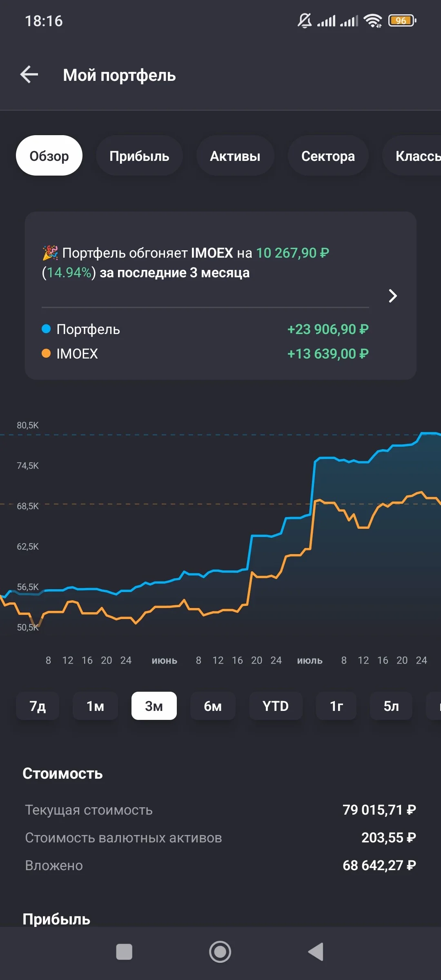441x980 pixels.
Task: Select the Активы tab
Action: (235, 156)
